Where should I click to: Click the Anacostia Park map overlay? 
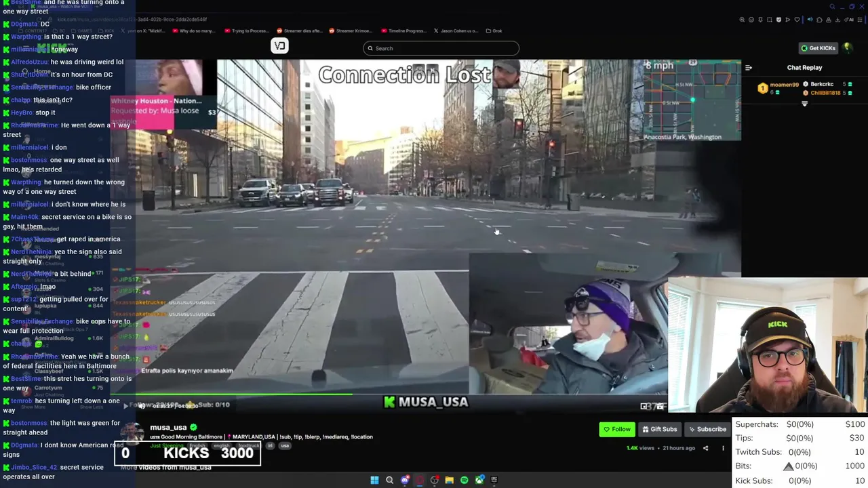(692, 101)
